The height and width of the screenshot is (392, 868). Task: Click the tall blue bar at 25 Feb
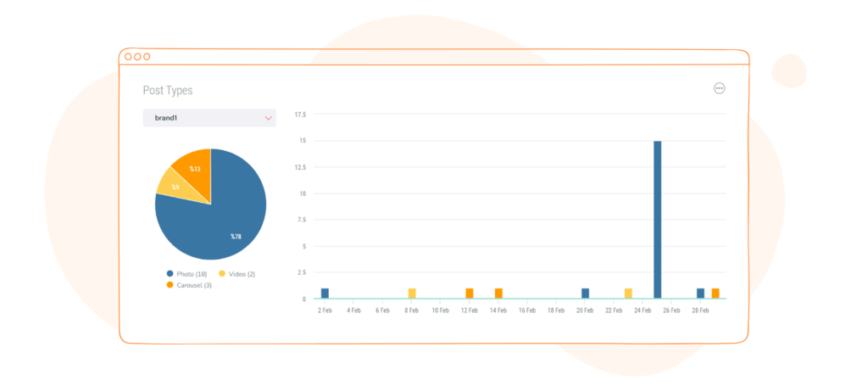tap(658, 220)
